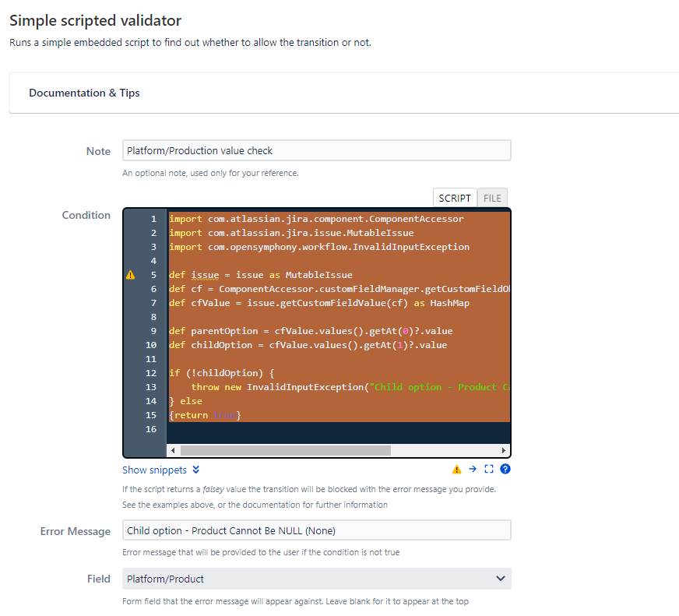The width and height of the screenshot is (679, 616).
Task: Click the blue arrow icon below the editor
Action: coord(473,469)
